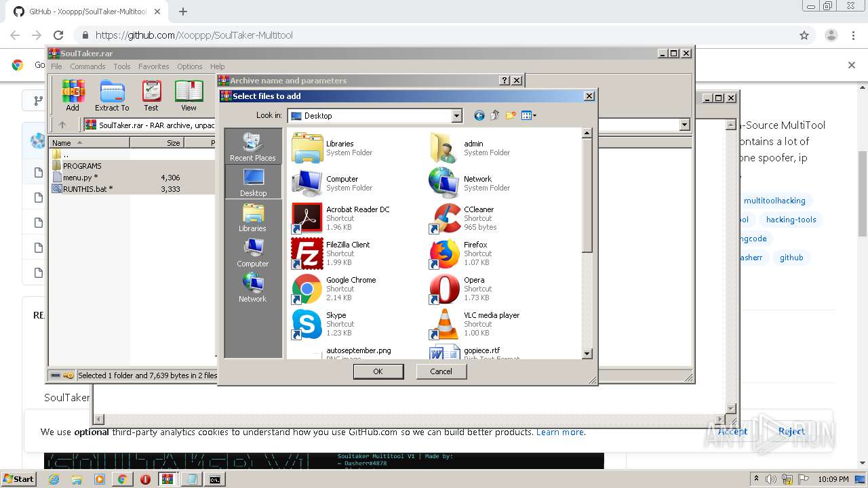Open the hacking-tools topic tag
The width and height of the screenshot is (868, 488).
791,220
